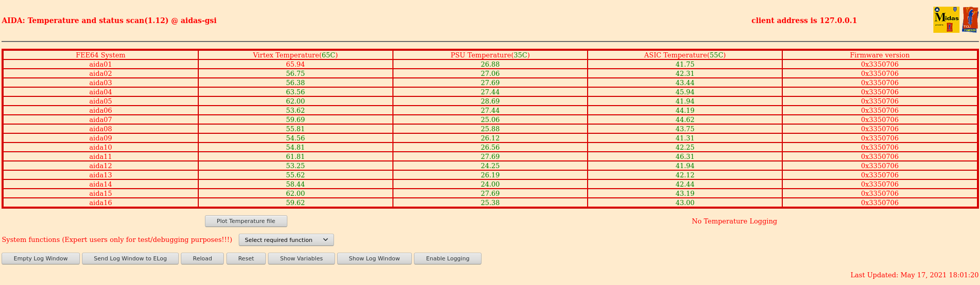Click Virtex value 65.94 for aida01
This screenshot has width=980, height=285.
point(295,64)
